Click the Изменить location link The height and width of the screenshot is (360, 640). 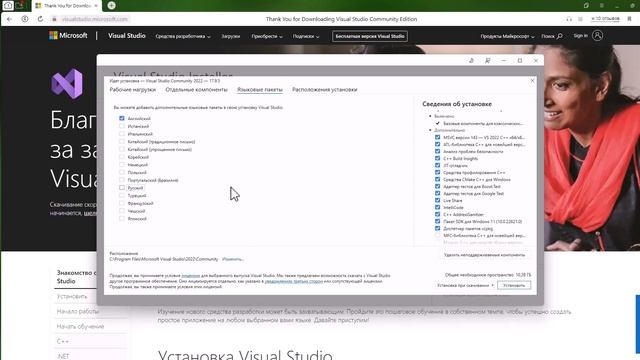click(233, 259)
